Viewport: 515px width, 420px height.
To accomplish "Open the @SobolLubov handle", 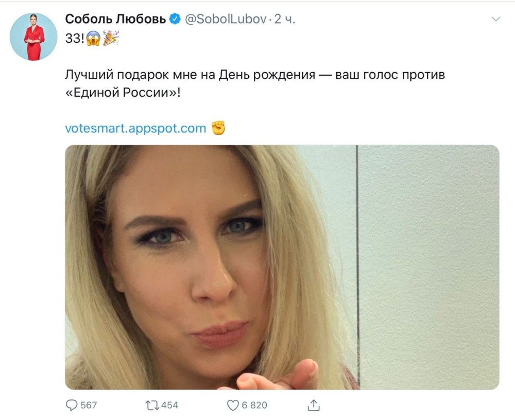I will point(226,20).
